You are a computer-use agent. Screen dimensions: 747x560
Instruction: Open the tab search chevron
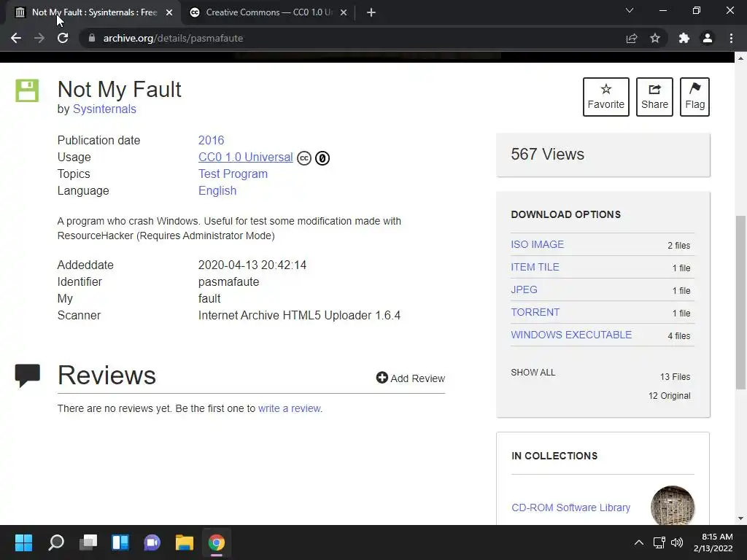(x=630, y=10)
